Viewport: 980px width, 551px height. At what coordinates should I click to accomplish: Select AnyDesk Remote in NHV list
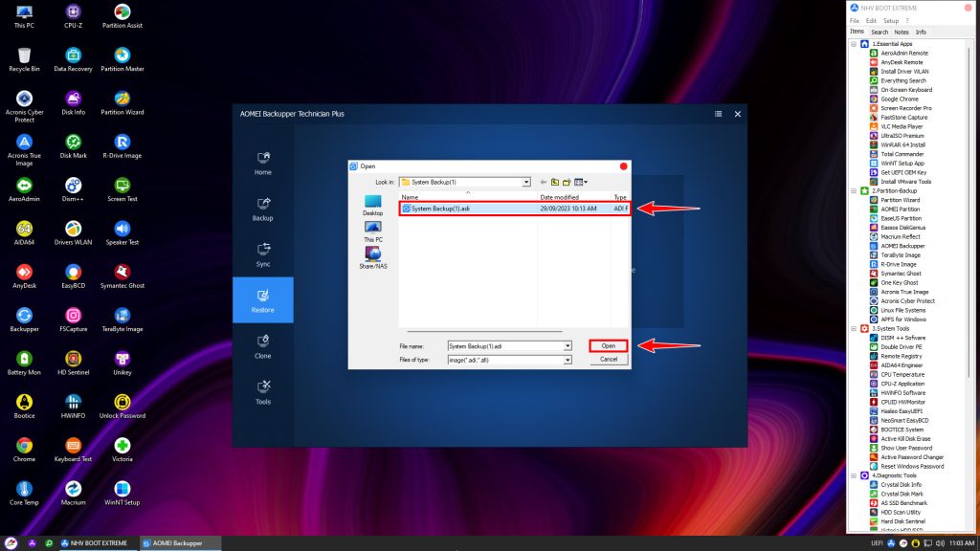(896, 62)
